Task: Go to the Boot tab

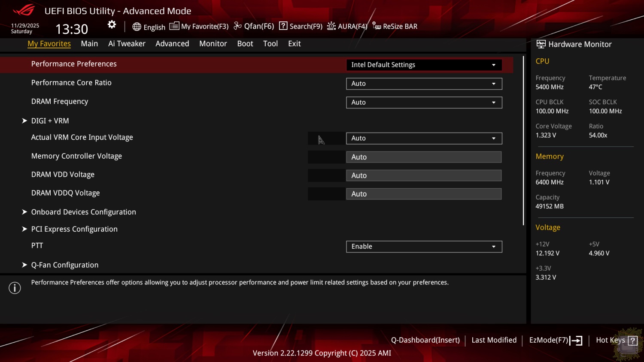Action: coord(245,44)
